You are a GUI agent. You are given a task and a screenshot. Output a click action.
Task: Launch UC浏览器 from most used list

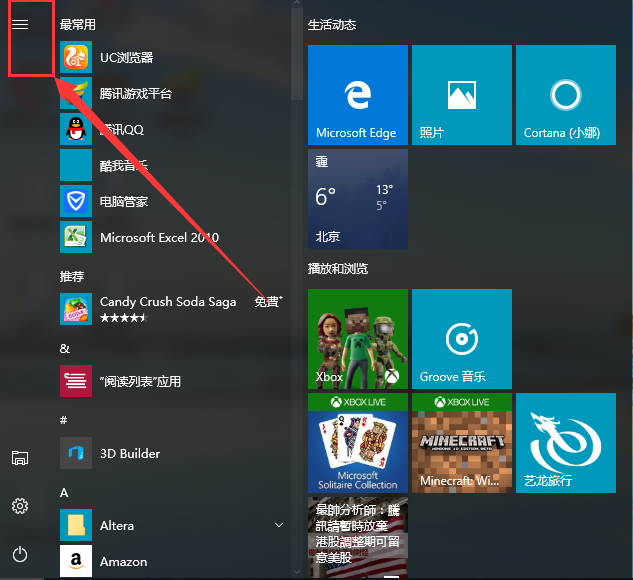pos(172,57)
